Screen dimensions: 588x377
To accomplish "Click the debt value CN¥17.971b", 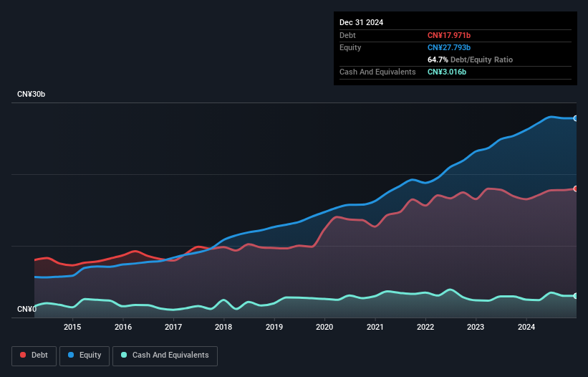I will pos(449,35).
